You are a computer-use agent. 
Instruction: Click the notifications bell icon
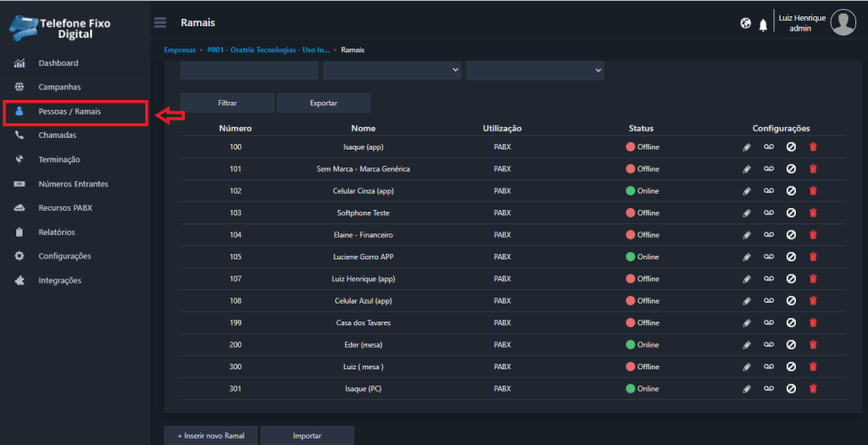pyautogui.click(x=763, y=24)
